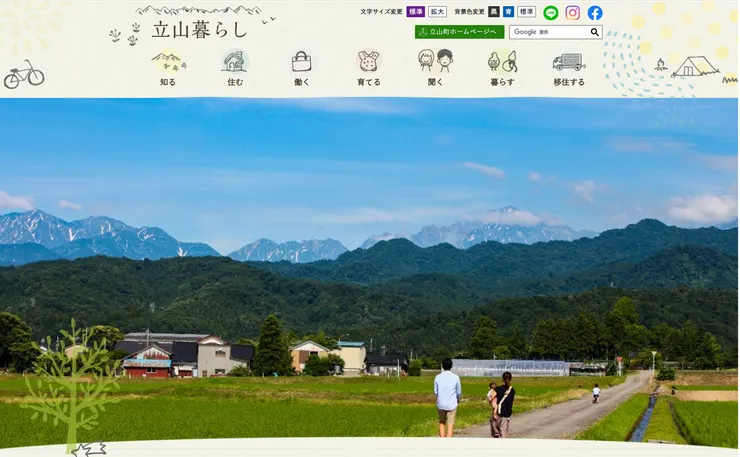Focus the Google search input field

point(549,32)
